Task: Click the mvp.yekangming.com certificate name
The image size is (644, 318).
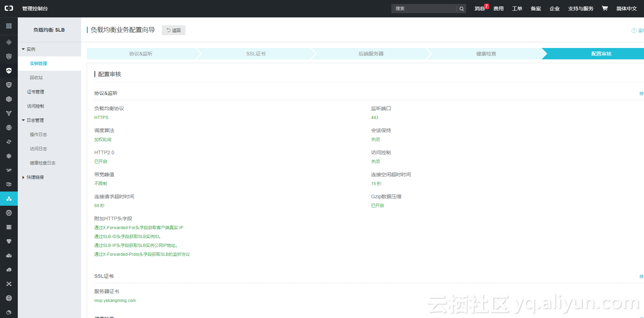Action: point(115,301)
